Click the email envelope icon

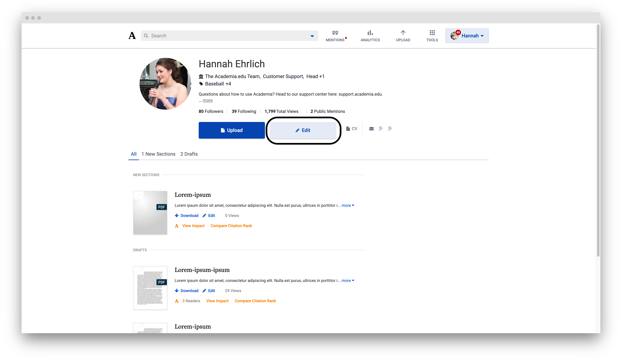(372, 129)
